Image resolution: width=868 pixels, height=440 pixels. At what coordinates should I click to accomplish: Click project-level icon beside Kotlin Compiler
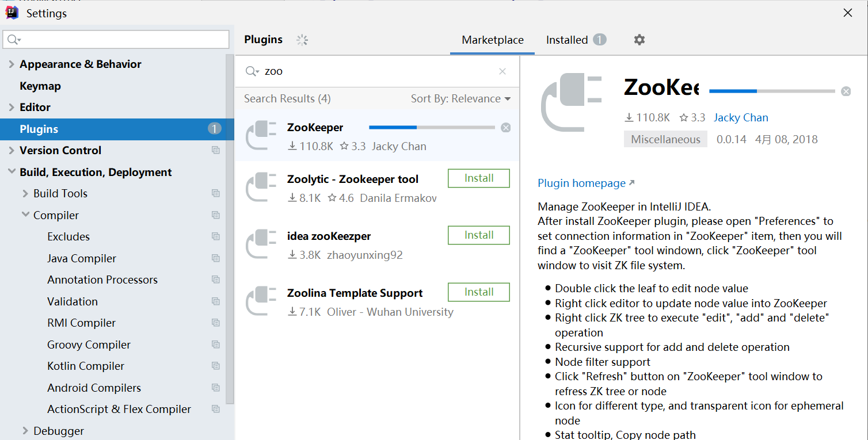pyautogui.click(x=216, y=366)
